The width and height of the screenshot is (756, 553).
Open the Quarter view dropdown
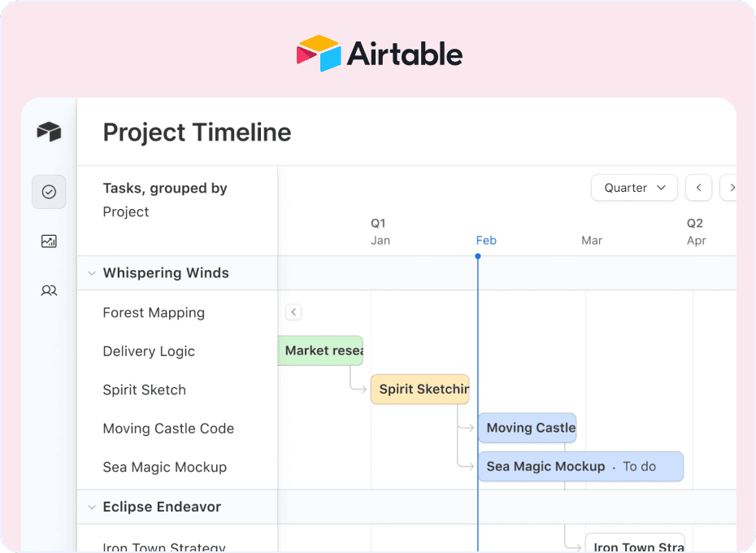[634, 188]
